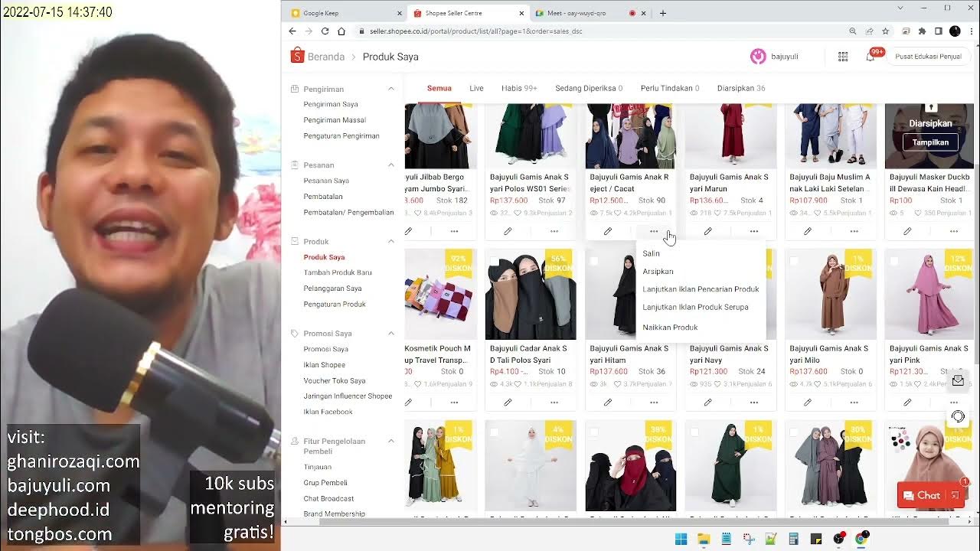Image resolution: width=980 pixels, height=551 pixels.
Task: Select Naikkan Produk in the menu
Action: tap(670, 328)
